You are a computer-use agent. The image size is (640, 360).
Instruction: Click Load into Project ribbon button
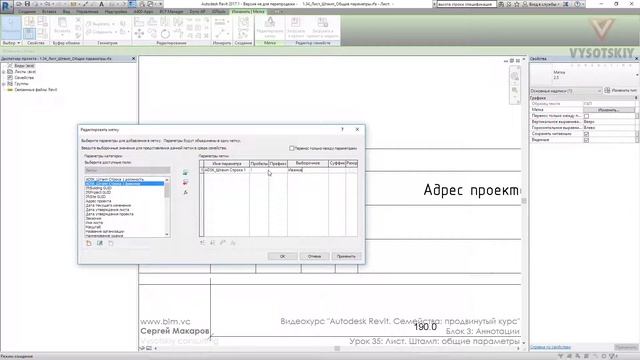coord(296,27)
